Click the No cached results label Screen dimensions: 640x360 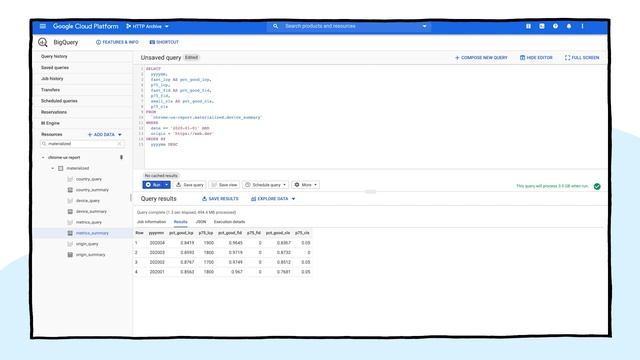tap(161, 176)
